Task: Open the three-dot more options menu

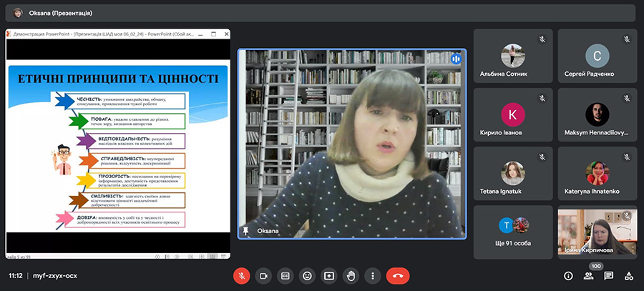Action: click(372, 275)
